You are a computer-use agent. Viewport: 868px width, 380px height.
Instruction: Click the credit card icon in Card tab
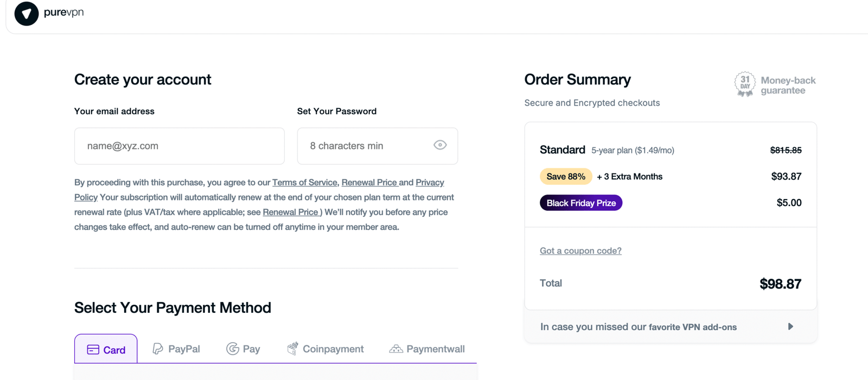pos(93,350)
